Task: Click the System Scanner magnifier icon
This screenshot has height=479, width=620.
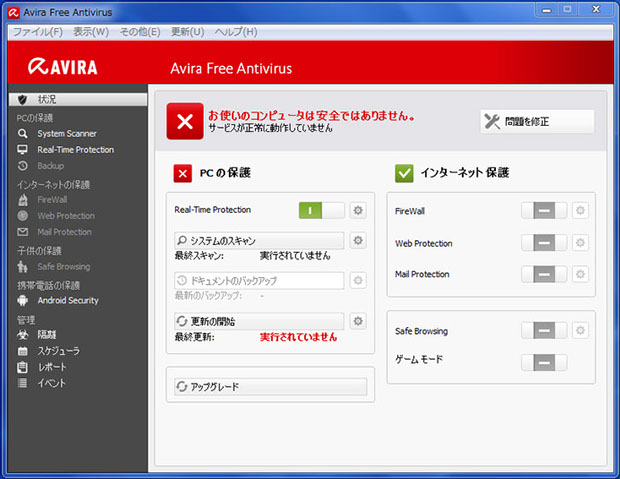Action: (x=23, y=134)
